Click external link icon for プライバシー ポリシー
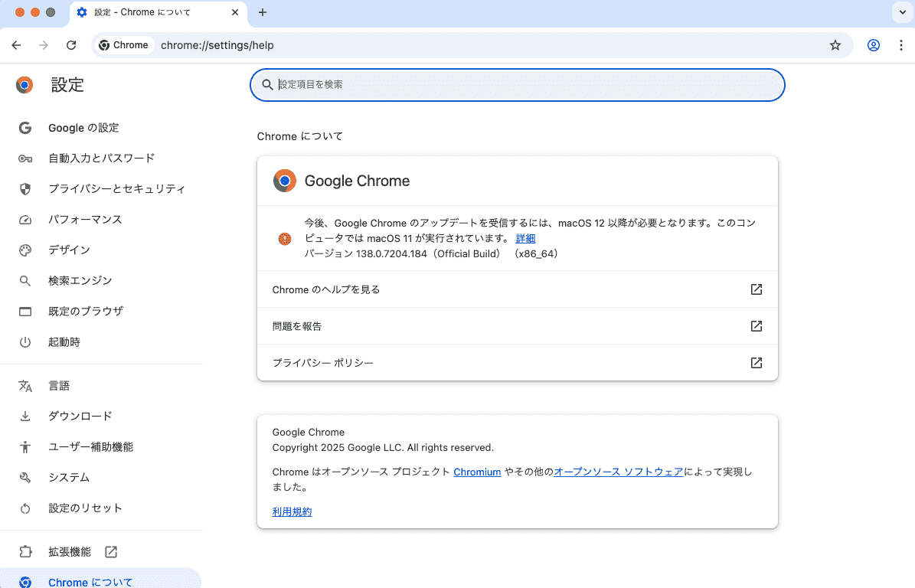The height and width of the screenshot is (588, 915). (x=757, y=363)
